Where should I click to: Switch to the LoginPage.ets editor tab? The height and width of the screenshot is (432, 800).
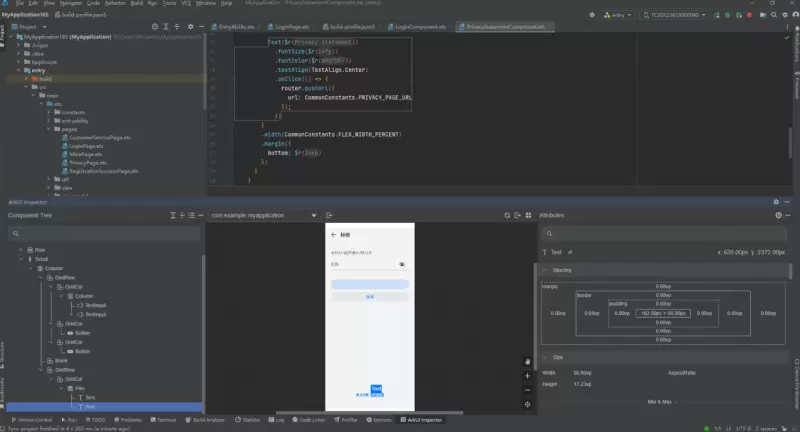(289, 27)
